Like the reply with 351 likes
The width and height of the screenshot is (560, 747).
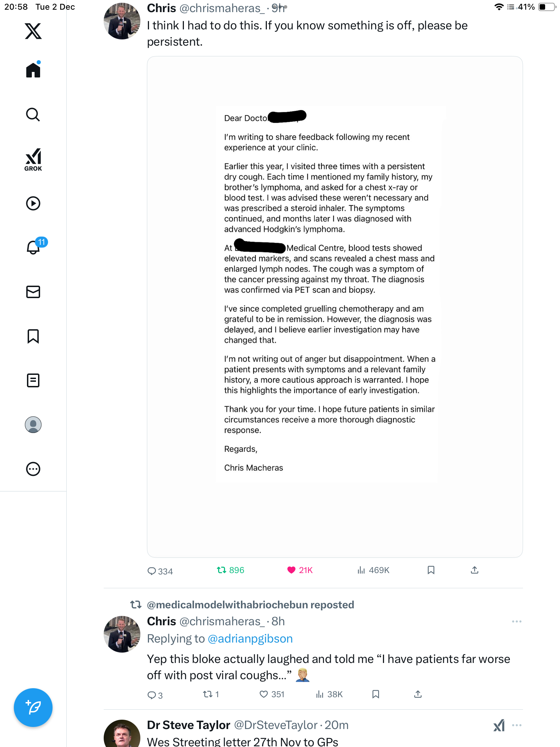point(264,694)
